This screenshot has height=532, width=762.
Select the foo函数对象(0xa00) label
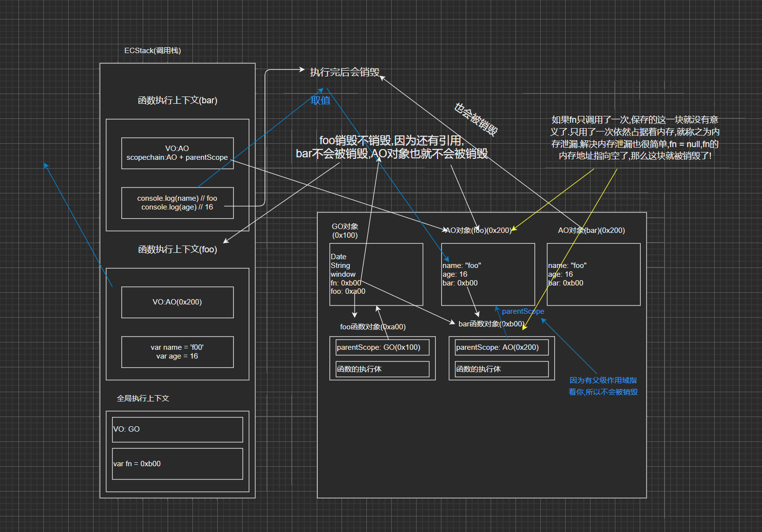[x=373, y=327]
